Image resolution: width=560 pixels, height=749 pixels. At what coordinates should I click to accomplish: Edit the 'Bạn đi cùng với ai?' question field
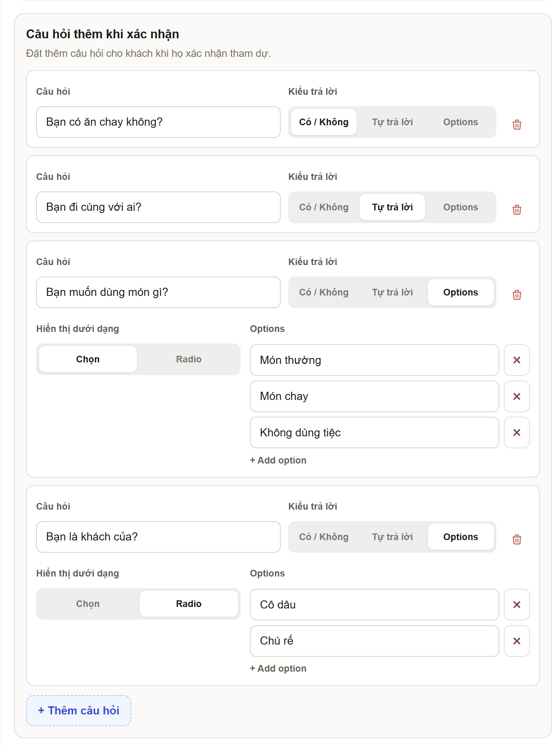[158, 207]
